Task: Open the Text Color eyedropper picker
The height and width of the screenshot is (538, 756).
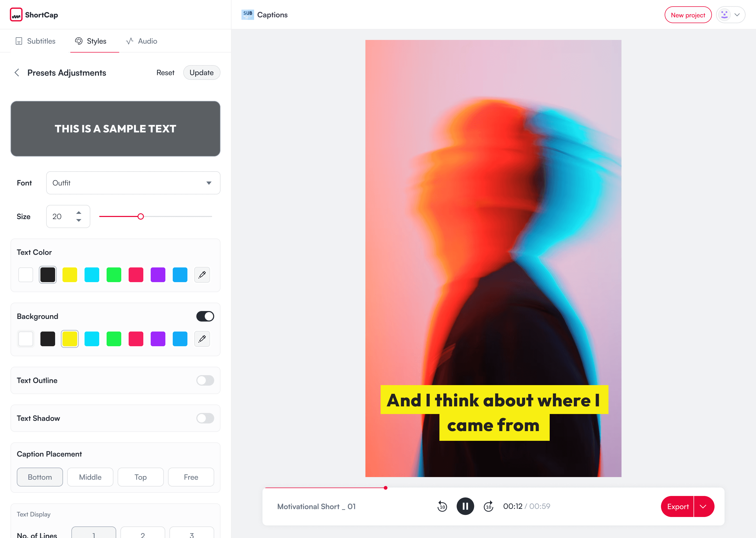Action: pyautogui.click(x=202, y=275)
